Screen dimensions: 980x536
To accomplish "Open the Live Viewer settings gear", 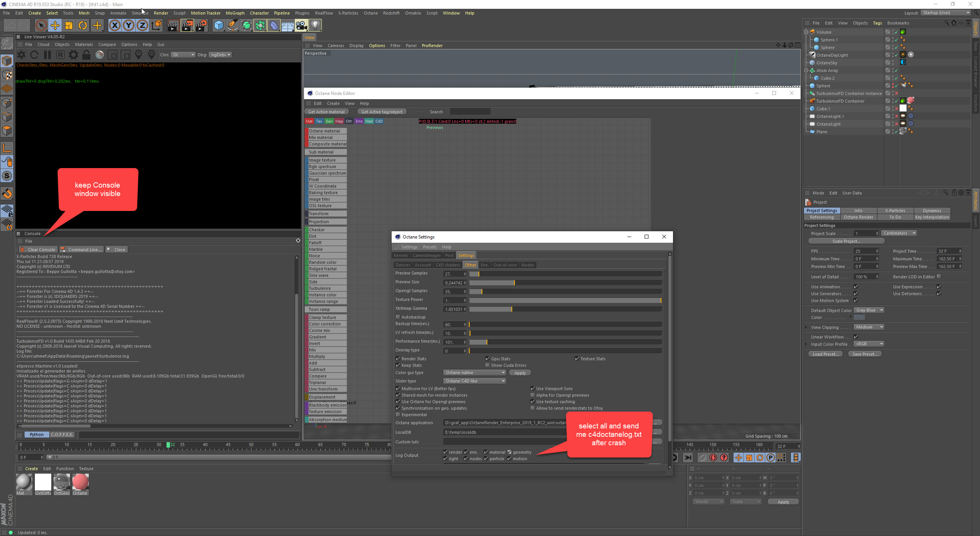I will [x=73, y=55].
